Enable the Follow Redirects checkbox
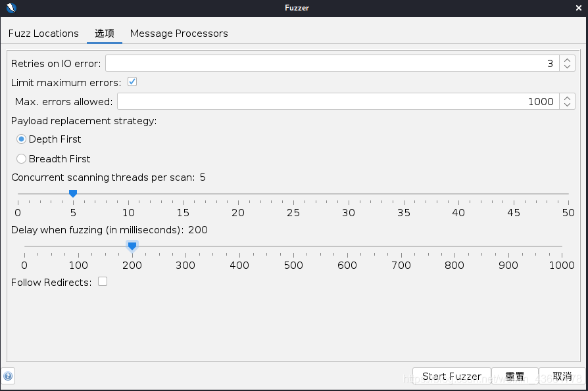Screen dimensions: 588x391 103,281
